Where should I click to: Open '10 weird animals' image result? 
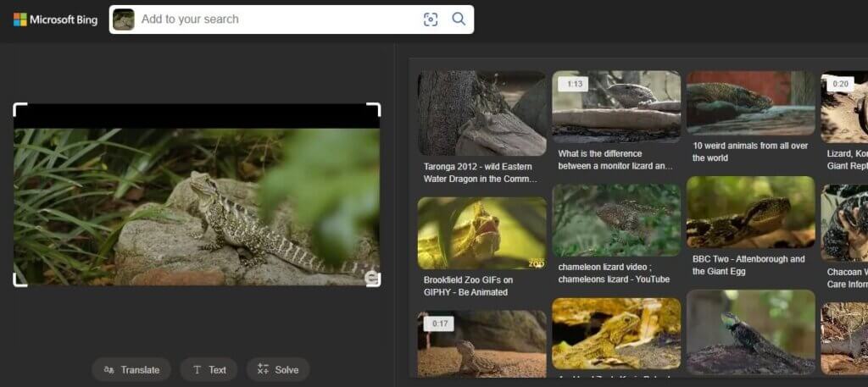coord(750,103)
